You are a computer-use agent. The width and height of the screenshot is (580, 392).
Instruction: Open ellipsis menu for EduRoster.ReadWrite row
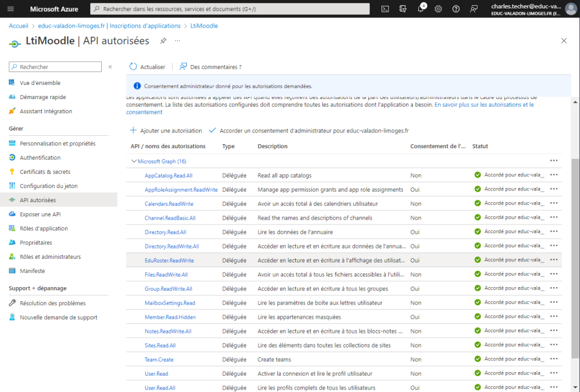[554, 260]
